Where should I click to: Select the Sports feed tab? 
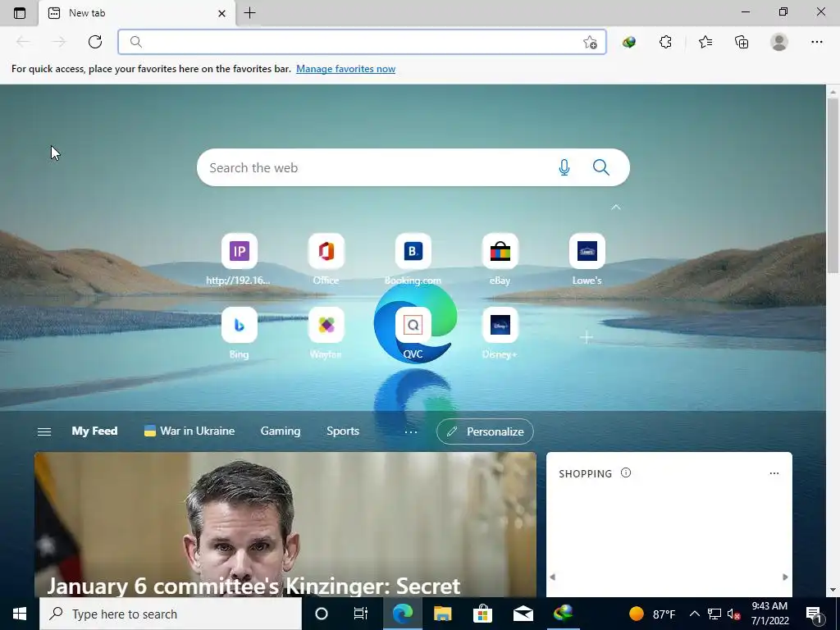point(343,431)
